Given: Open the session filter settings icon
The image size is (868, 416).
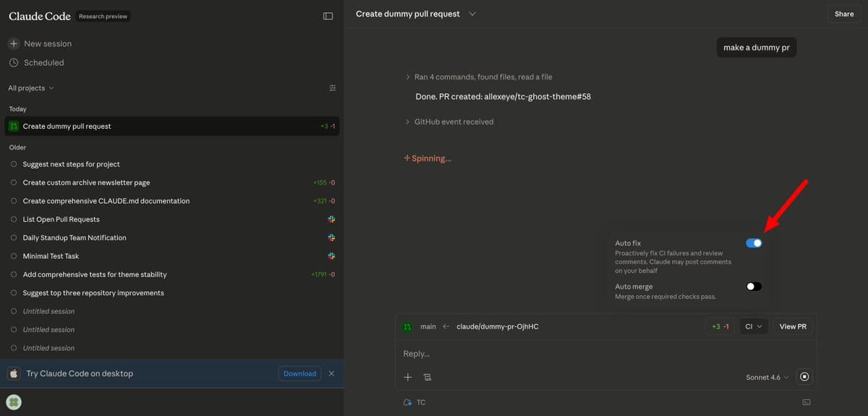Looking at the screenshot, I should pyautogui.click(x=333, y=88).
